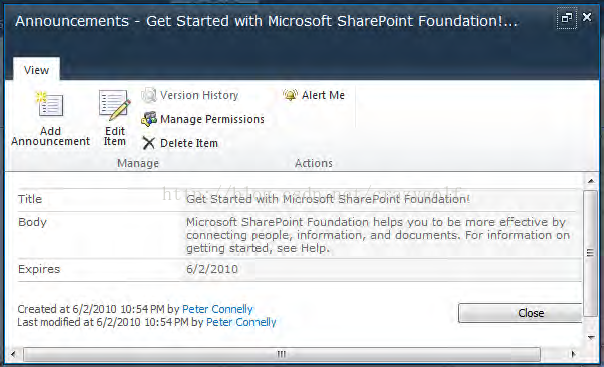
Task: Choose the Delete Item command text
Action: tap(189, 143)
